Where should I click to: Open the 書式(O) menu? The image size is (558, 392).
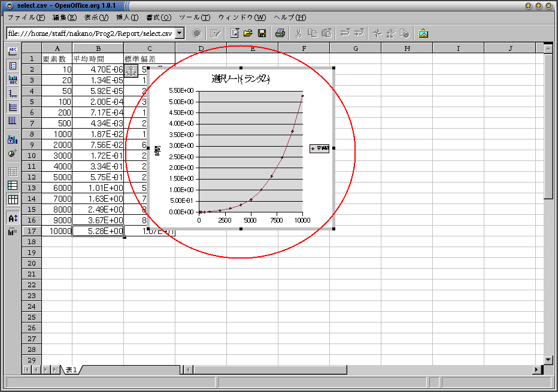(x=159, y=17)
